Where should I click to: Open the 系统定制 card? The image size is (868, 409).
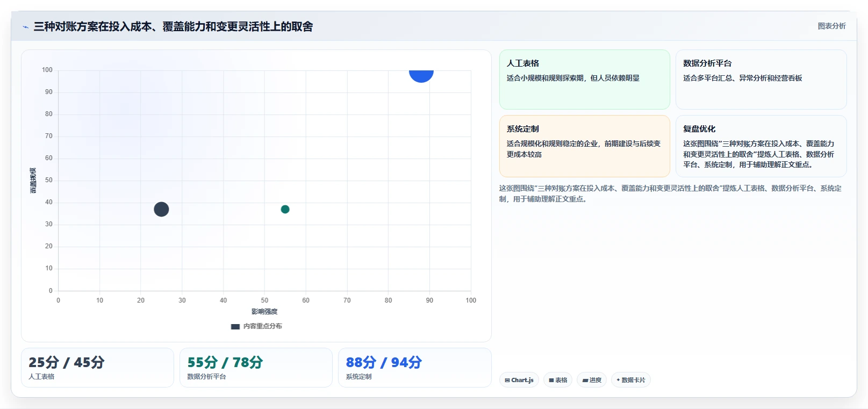click(x=584, y=146)
